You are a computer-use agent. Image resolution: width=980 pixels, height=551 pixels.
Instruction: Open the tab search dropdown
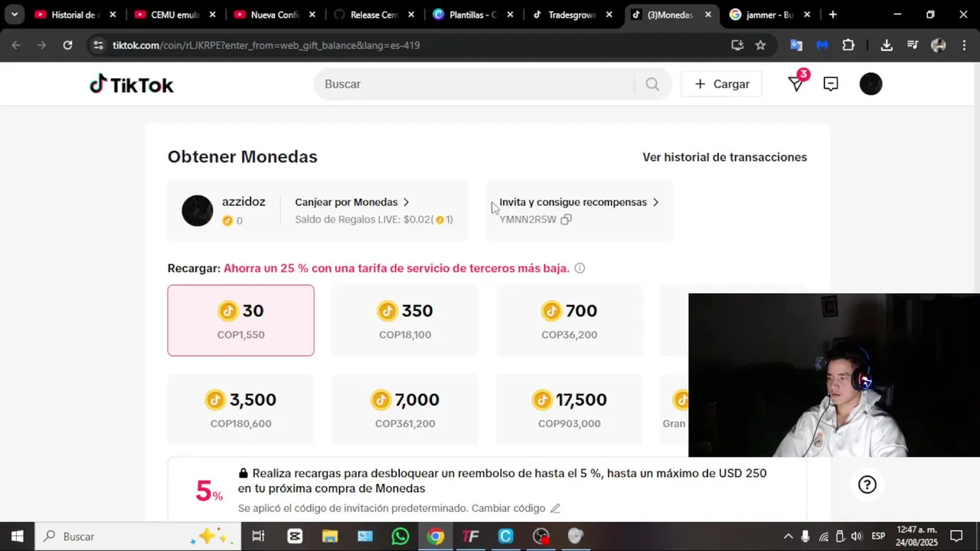[14, 15]
